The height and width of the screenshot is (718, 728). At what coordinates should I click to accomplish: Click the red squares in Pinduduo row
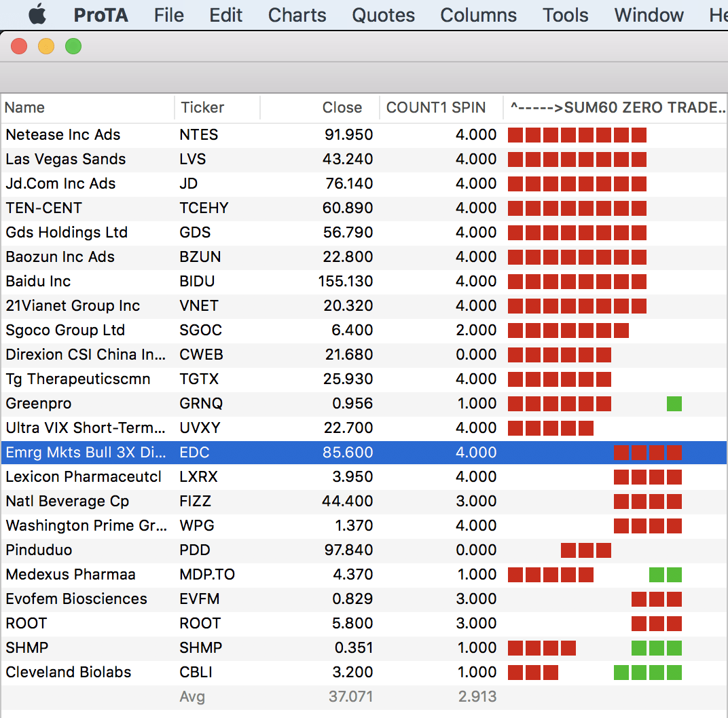585,550
